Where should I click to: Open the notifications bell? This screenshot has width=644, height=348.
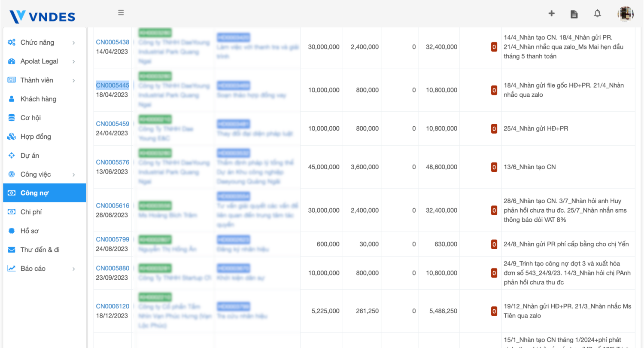[597, 14]
